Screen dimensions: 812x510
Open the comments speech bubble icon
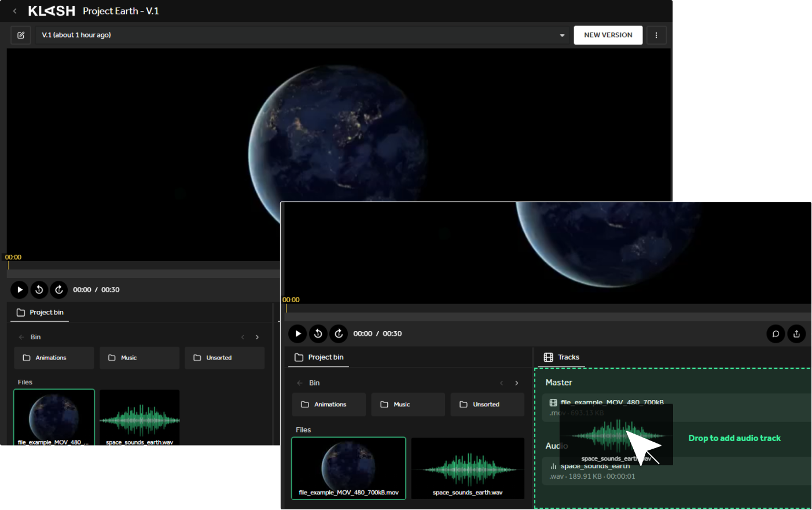[776, 334]
